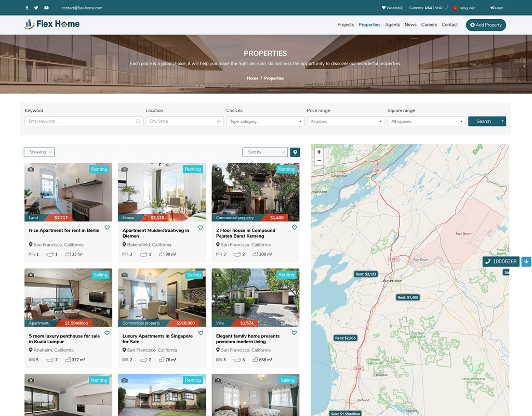This screenshot has width=532, height=416.
Task: Click the map marker toggle button
Action: click(x=295, y=152)
